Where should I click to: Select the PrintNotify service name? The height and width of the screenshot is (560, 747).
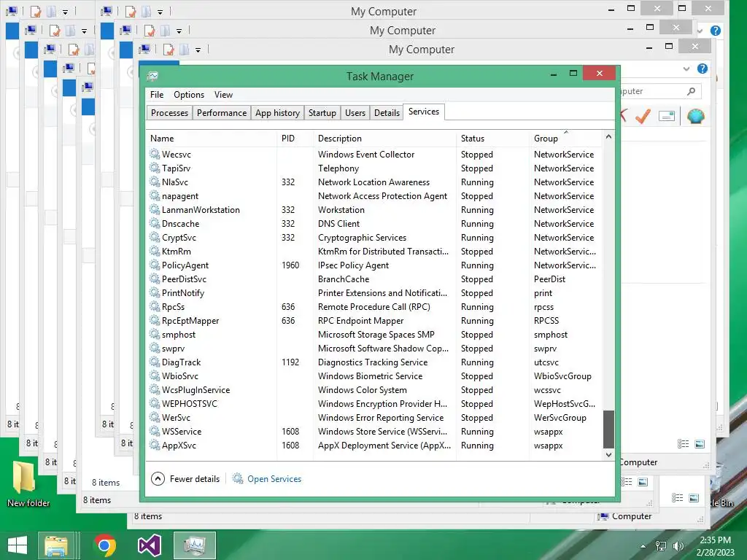coord(183,293)
